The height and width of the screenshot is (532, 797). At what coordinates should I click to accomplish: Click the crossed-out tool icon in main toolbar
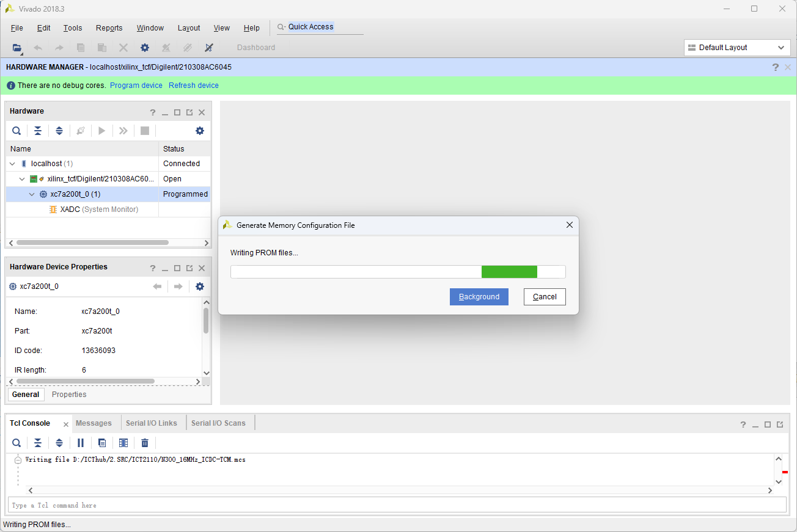click(208, 48)
